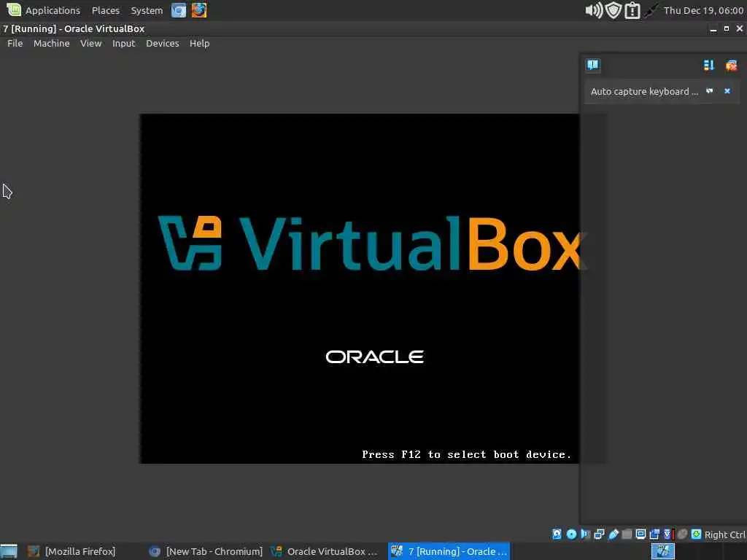Viewport: 747px width, 560px height.
Task: Click the don't-show-again icon on keyboard notification
Action: (x=709, y=91)
